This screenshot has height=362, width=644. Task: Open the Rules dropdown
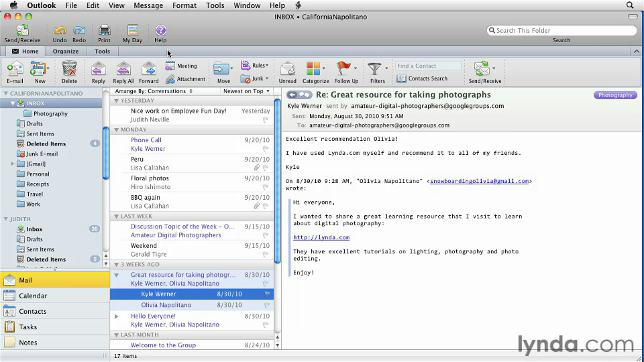point(255,65)
